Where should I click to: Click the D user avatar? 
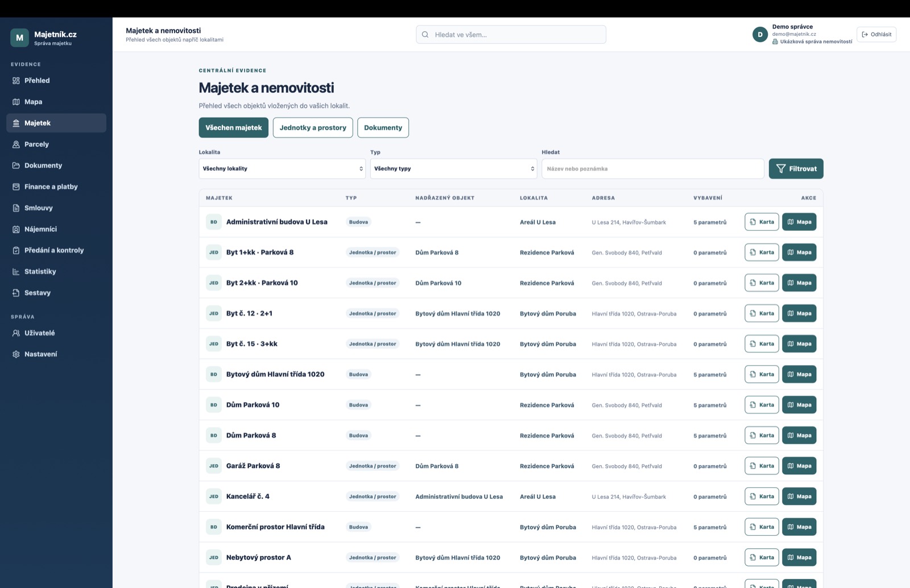[x=760, y=35]
